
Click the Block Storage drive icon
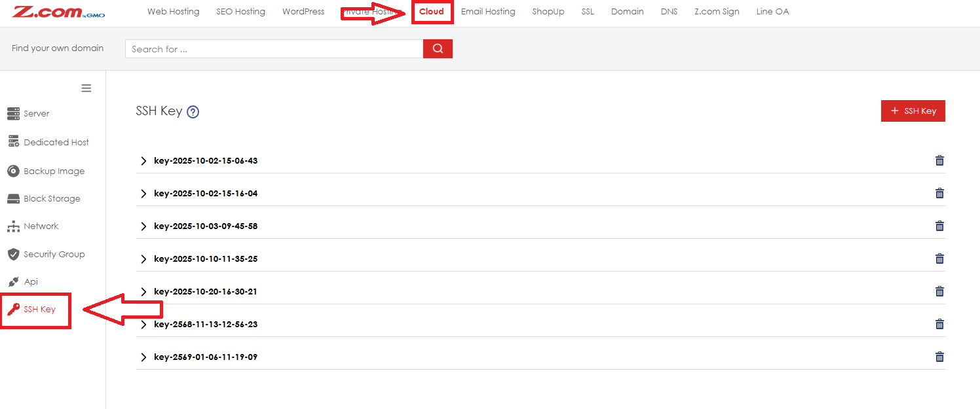pyautogui.click(x=13, y=198)
